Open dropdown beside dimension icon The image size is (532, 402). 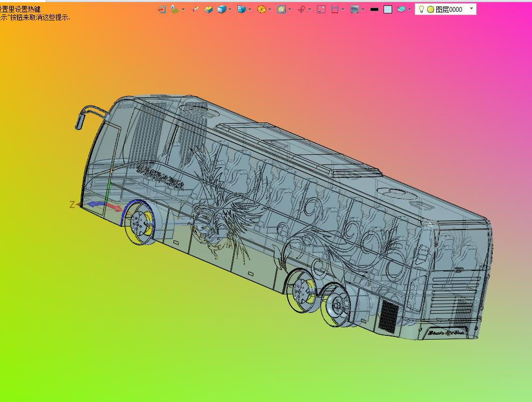pyautogui.click(x=343, y=10)
